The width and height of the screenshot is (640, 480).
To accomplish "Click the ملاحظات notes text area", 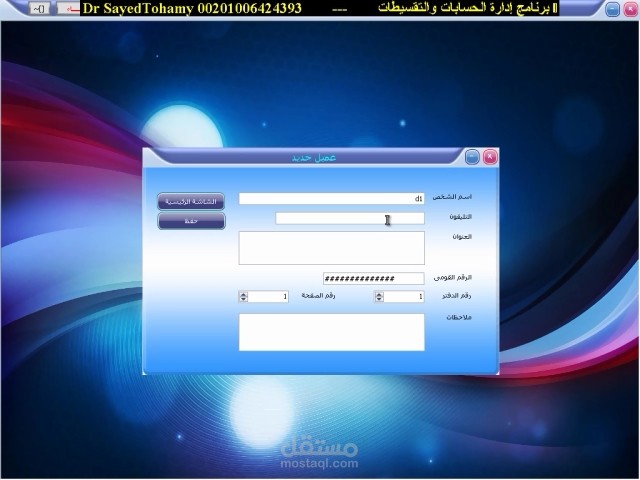I will point(331,332).
